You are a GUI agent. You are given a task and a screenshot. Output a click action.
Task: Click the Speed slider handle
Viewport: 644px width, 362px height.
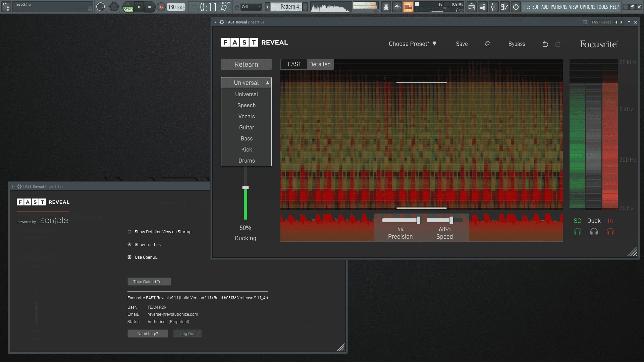[x=451, y=220]
